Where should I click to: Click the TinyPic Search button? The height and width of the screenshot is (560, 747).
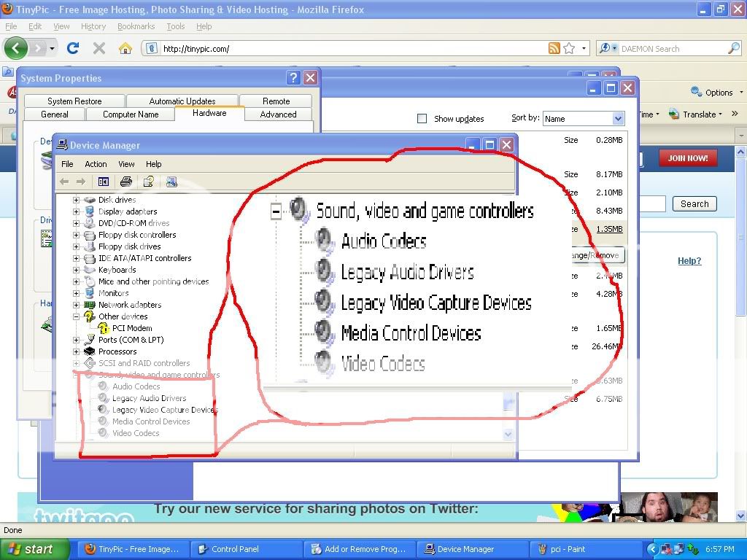[x=694, y=204]
